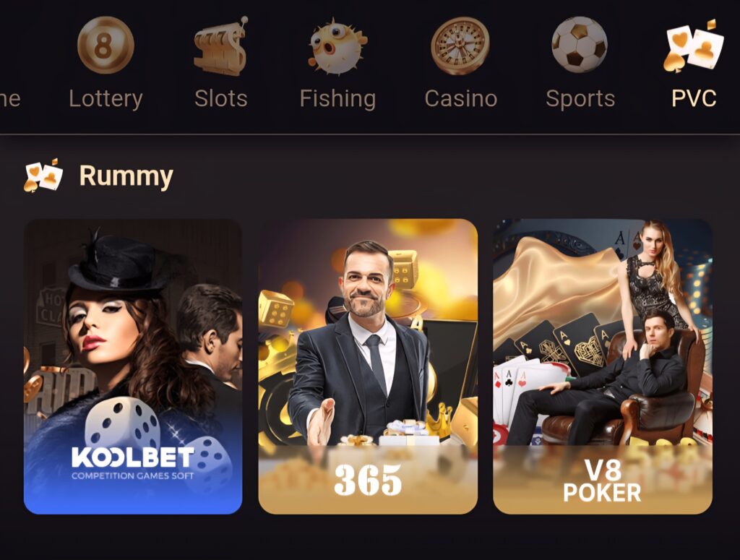740x560 pixels.
Task: Select the Slots machine icon
Action: (221, 46)
